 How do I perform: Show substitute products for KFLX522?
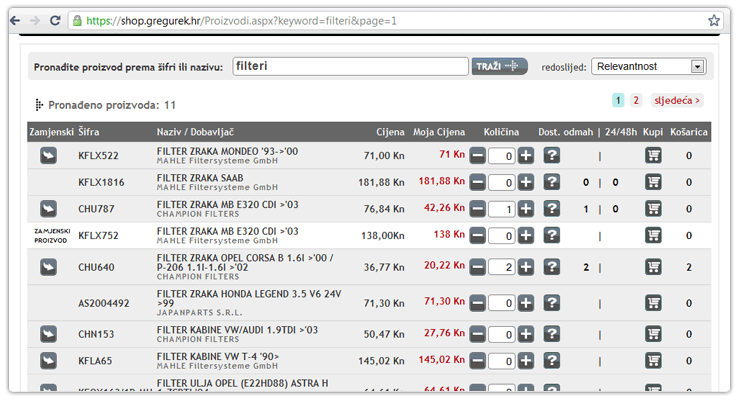click(48, 156)
